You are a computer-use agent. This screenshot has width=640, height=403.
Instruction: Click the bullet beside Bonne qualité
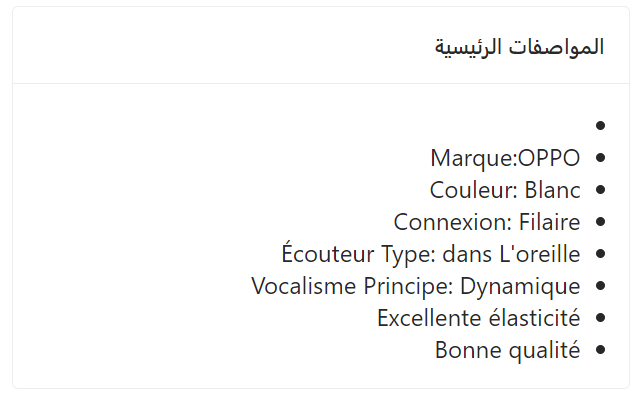pyautogui.click(x=600, y=350)
